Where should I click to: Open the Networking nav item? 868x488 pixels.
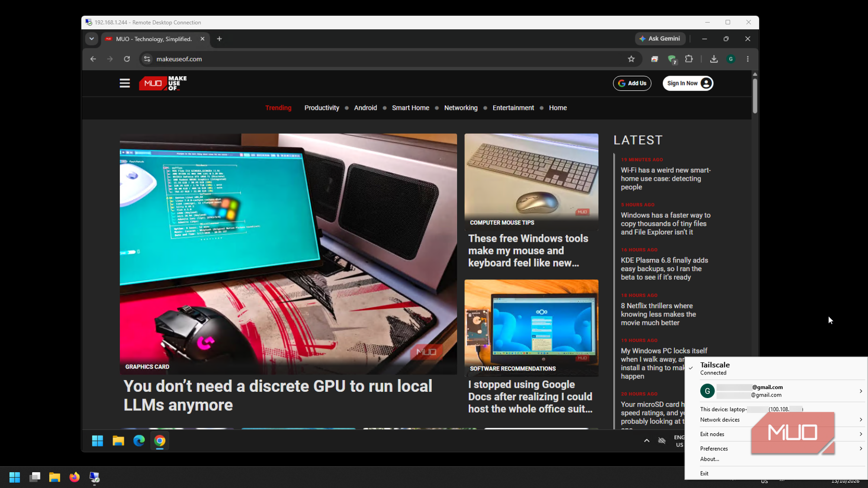pyautogui.click(x=461, y=108)
